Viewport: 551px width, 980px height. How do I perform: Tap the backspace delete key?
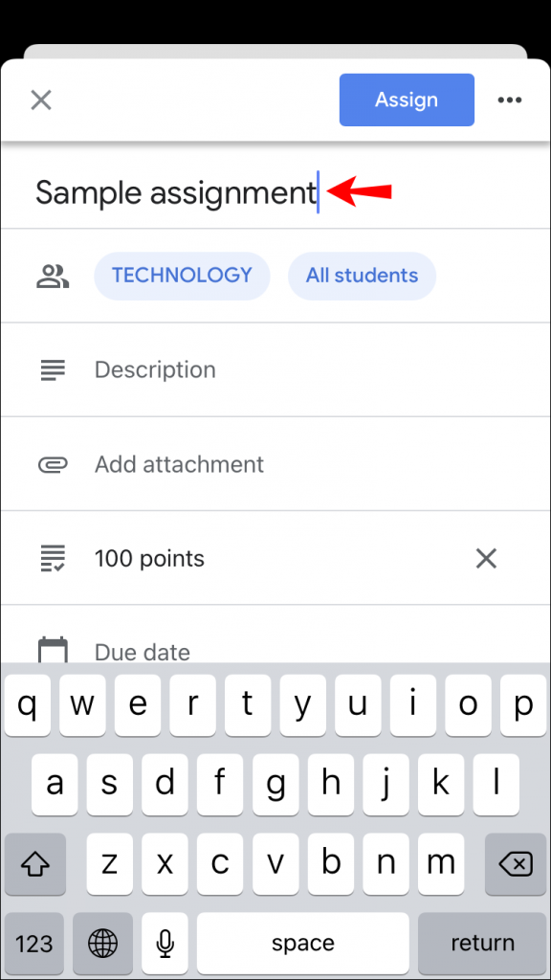point(516,864)
